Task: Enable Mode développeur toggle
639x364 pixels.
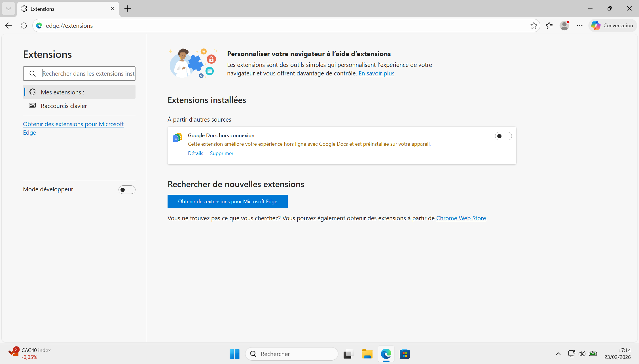Action: (x=127, y=190)
